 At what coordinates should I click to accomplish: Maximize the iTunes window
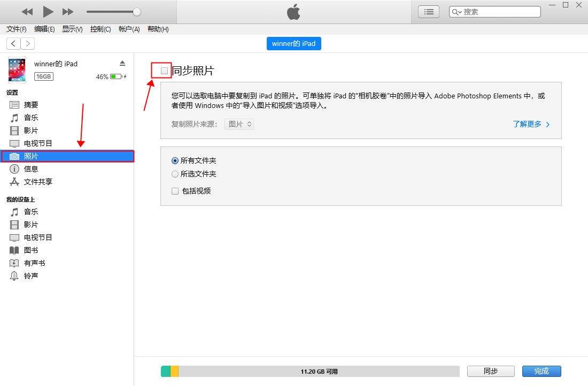coord(566,5)
